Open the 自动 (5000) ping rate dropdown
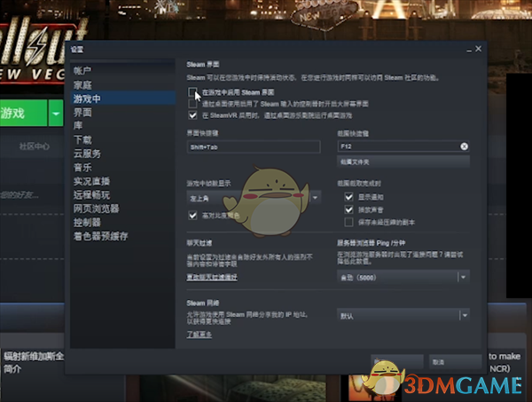Image resolution: width=532 pixels, height=402 pixels. click(403, 278)
